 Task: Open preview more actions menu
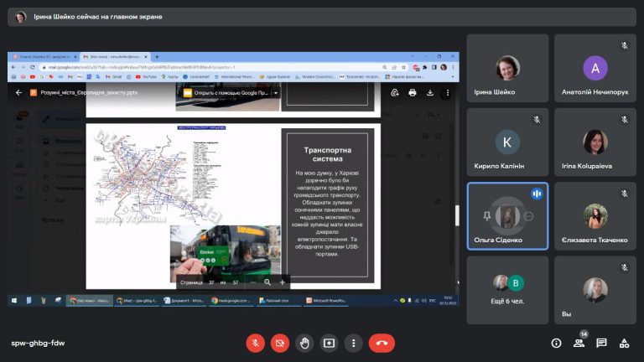[x=448, y=93]
